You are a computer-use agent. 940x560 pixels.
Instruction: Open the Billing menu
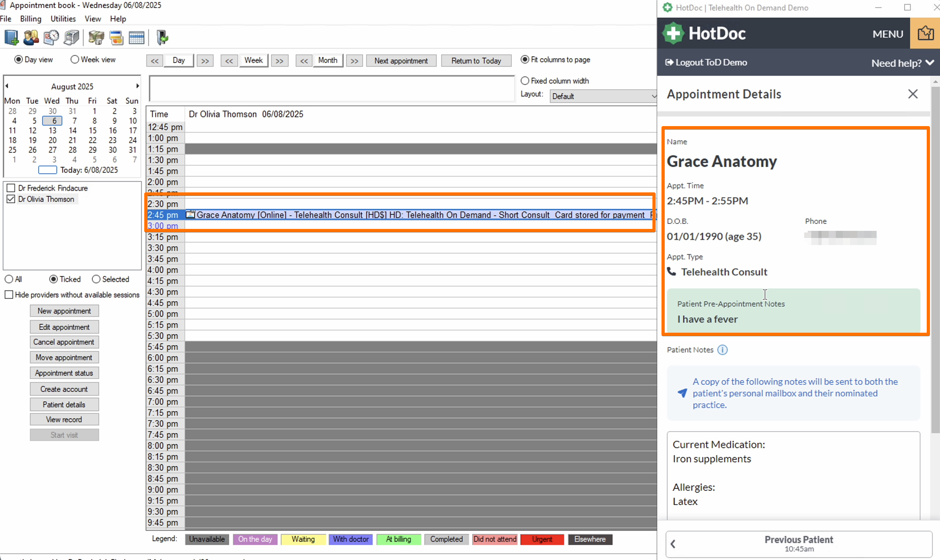pos(31,18)
